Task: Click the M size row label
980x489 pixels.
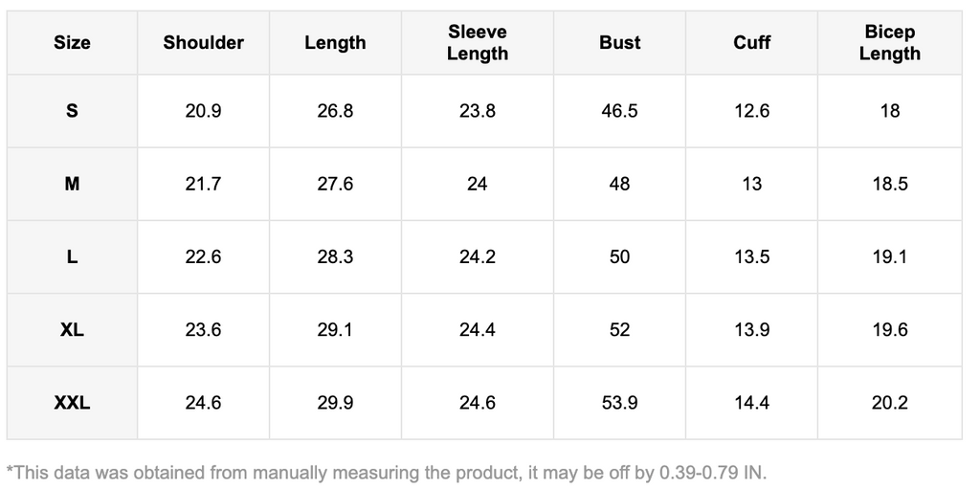Action: click(72, 184)
